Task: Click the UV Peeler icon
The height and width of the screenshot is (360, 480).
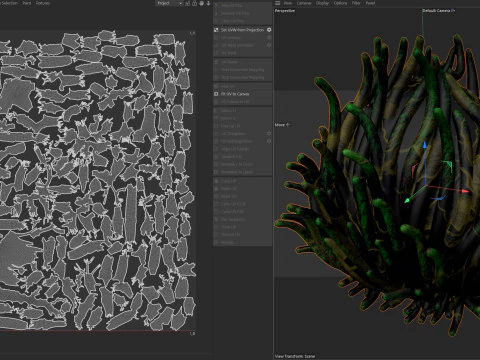Action: [x=216, y=62]
